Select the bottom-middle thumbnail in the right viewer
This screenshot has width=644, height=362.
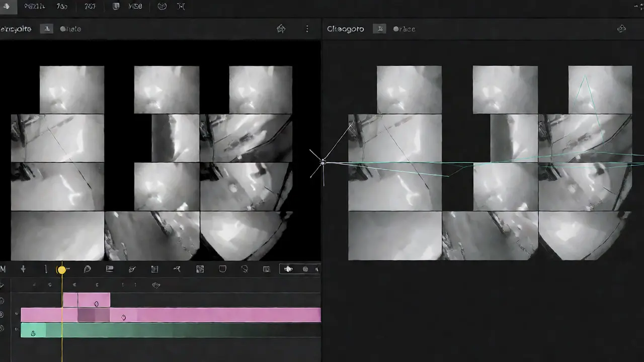[x=490, y=236]
